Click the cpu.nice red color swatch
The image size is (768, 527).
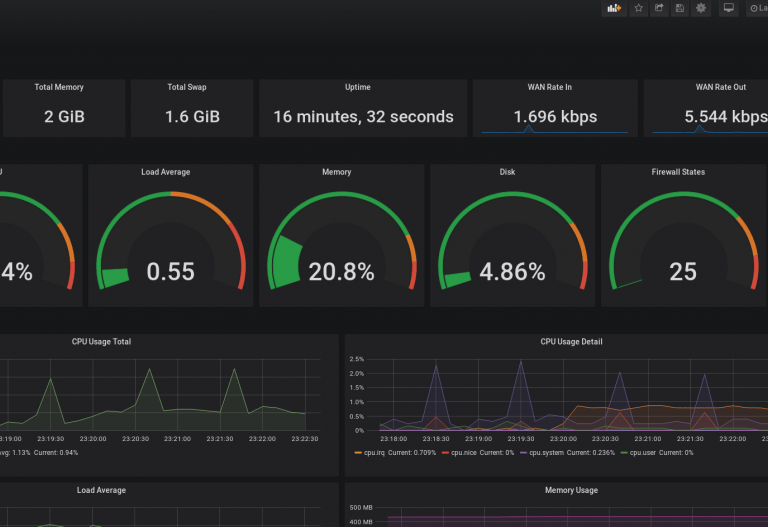coord(445,453)
